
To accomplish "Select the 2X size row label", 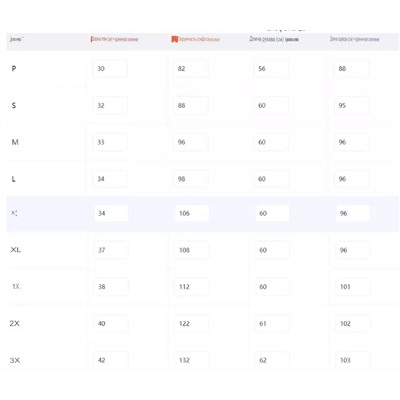I will 15,323.
